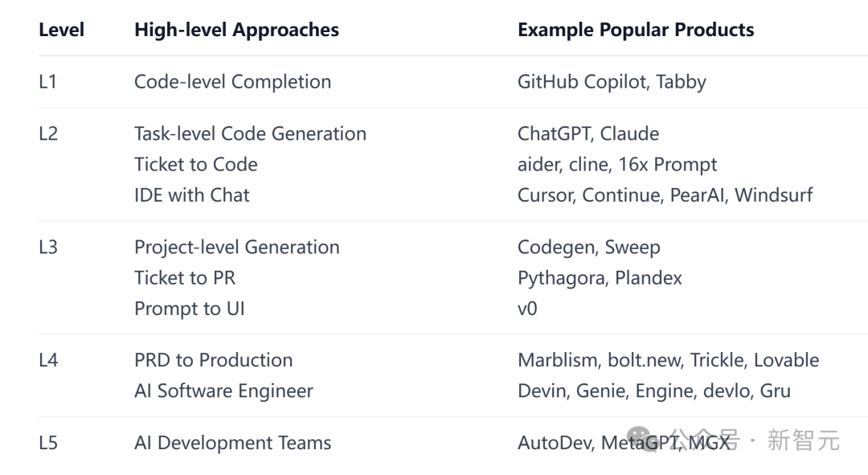Click the Devin, Genie, Engine line
Screen dimensions: 868x475
653,391
